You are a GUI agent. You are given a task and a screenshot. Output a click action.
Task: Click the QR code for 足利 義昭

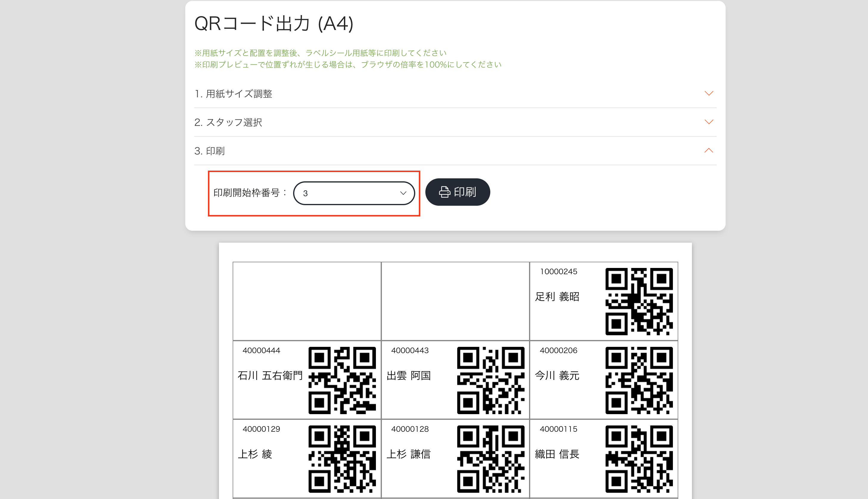[x=639, y=302]
